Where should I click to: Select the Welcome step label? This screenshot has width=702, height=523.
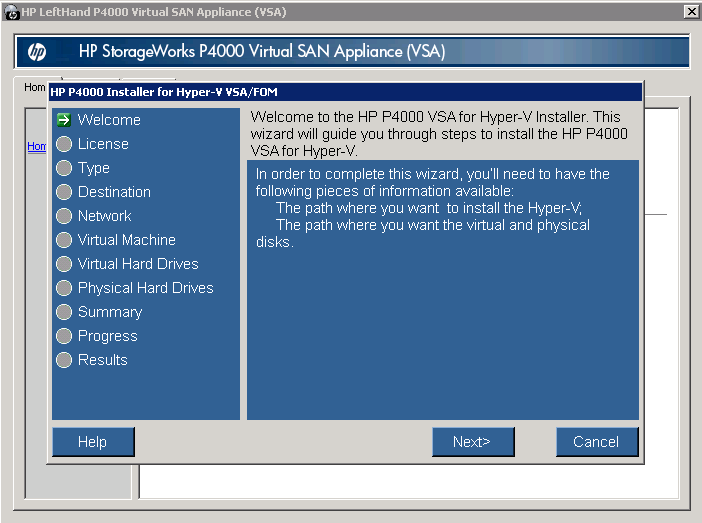point(109,120)
